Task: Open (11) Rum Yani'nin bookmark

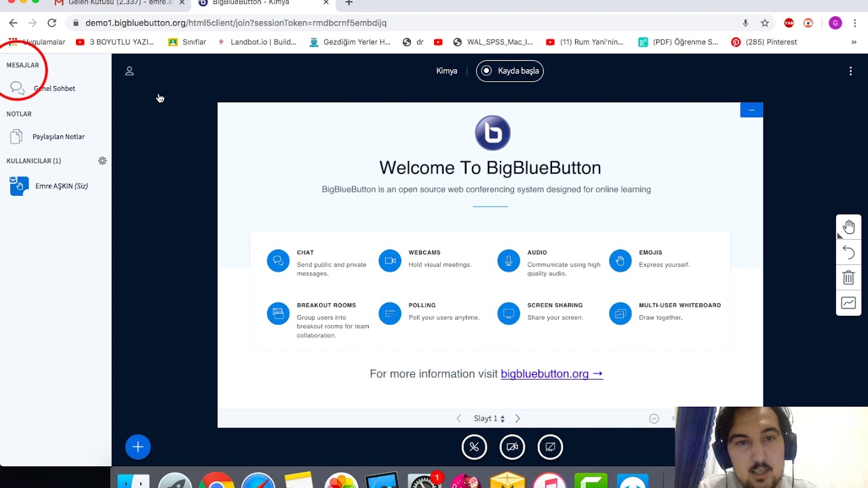Action: coord(584,42)
